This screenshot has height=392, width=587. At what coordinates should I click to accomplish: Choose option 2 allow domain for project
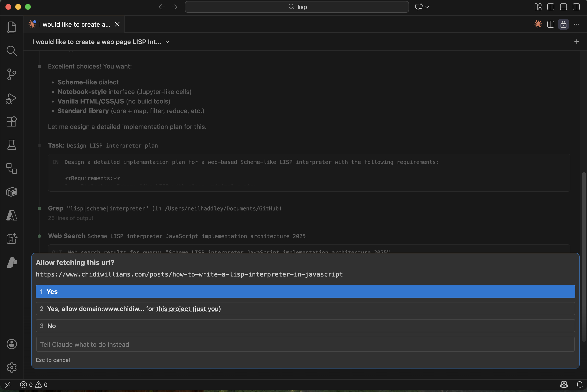(x=305, y=309)
